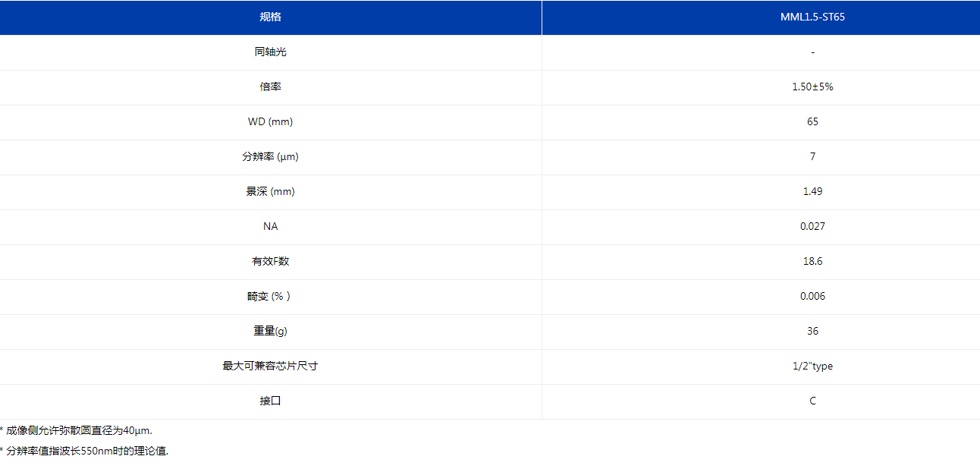Select the 重量(g) label

point(271,332)
